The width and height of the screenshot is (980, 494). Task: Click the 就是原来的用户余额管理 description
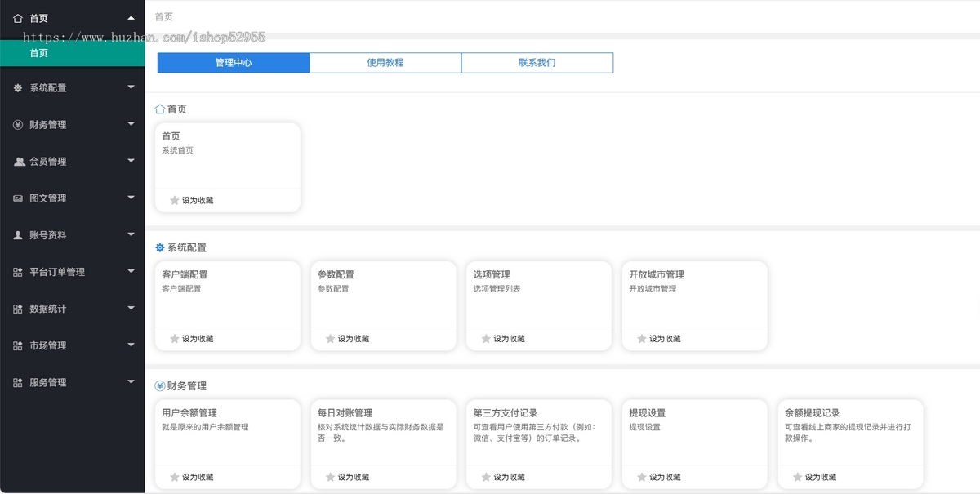click(x=205, y=427)
